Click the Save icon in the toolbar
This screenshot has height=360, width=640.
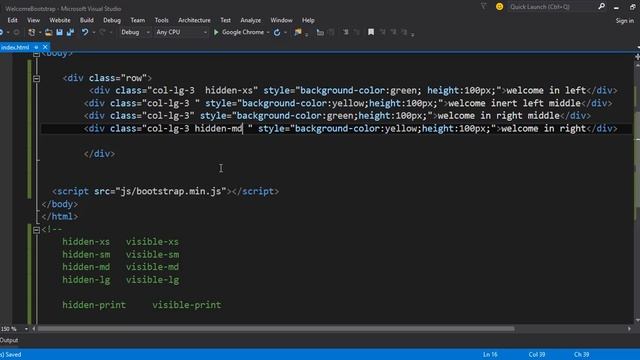tap(60, 32)
